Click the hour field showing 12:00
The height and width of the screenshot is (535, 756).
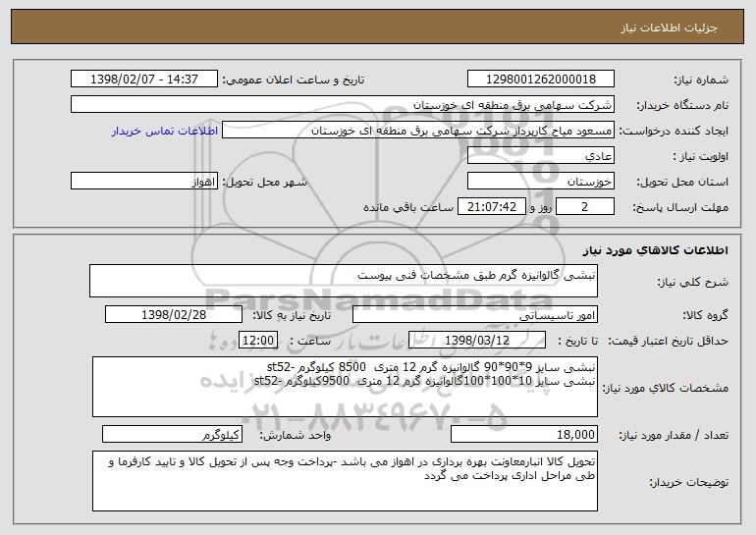pyautogui.click(x=258, y=341)
